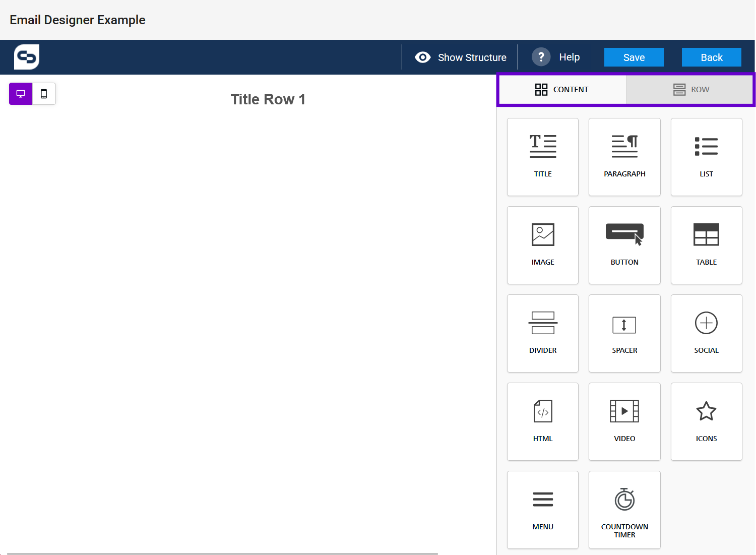Click the Help text link
756x555 pixels.
pos(570,57)
